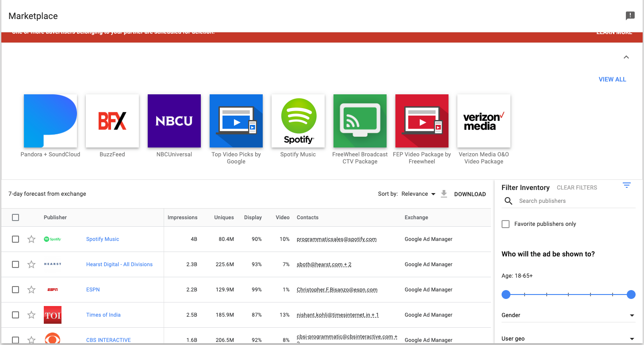Click the star next to Times of India
Image resolution: width=644 pixels, height=345 pixels.
coord(31,315)
